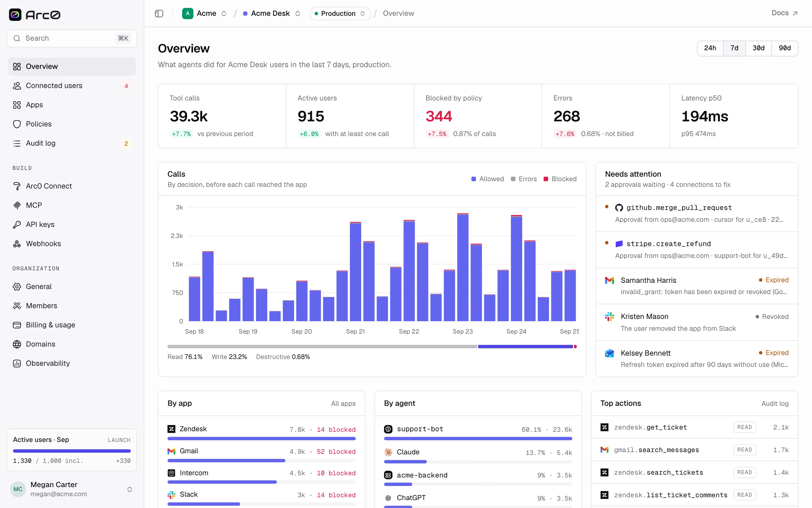Click the Stripe icon beside create_refund

pos(619,244)
